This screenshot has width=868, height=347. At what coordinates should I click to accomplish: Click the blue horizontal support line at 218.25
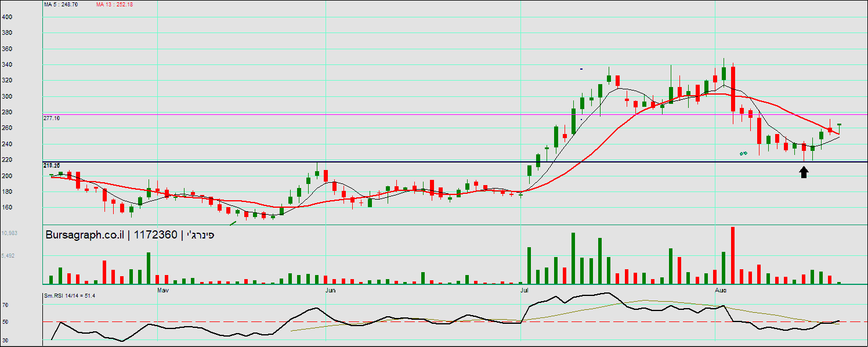coord(455,162)
